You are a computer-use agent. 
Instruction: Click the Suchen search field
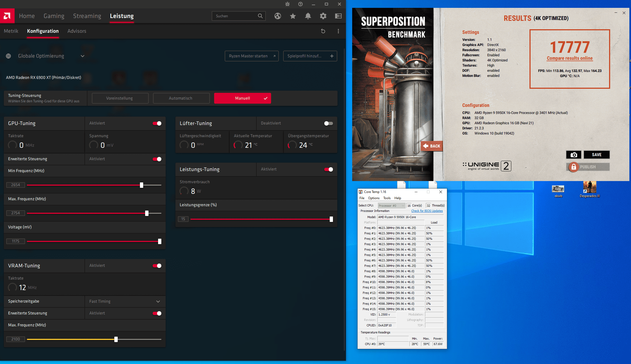click(238, 16)
